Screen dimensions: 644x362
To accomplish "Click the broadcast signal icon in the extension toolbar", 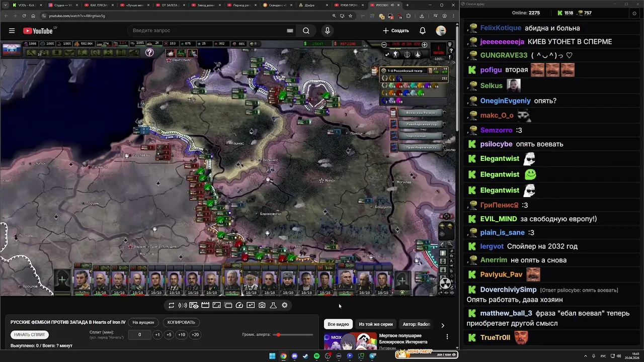I will pyautogui.click(x=183, y=305).
